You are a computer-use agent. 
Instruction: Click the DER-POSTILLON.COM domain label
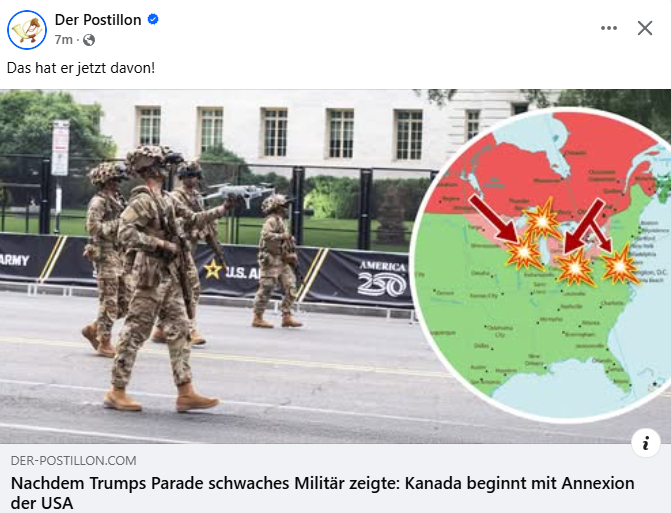click(x=74, y=460)
